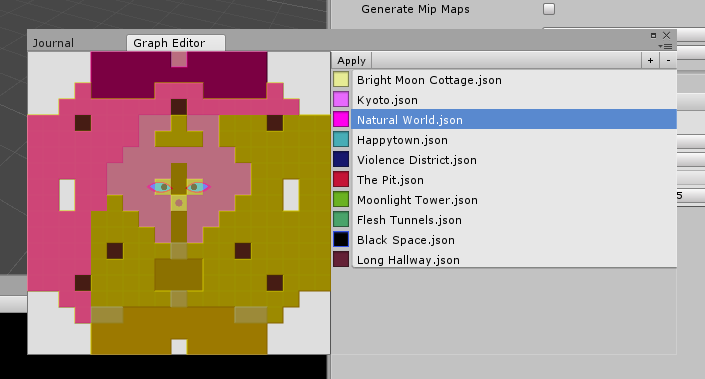Pick Black Space.json from list
The width and height of the screenshot is (705, 379).
pos(514,240)
